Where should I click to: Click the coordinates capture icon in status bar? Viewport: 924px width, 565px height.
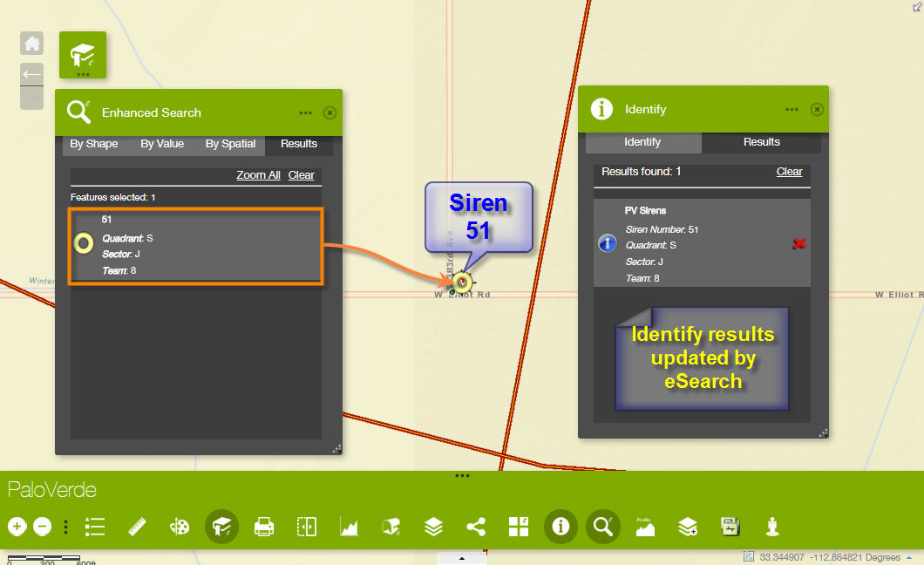coord(749,557)
